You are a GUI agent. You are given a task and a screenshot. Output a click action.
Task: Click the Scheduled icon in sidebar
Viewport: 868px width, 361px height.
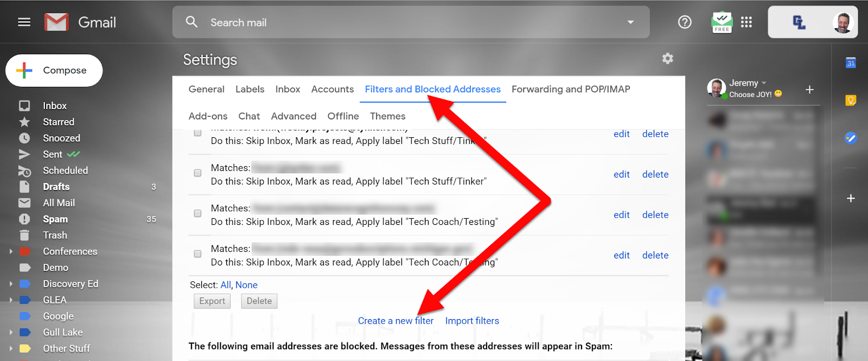click(x=24, y=170)
